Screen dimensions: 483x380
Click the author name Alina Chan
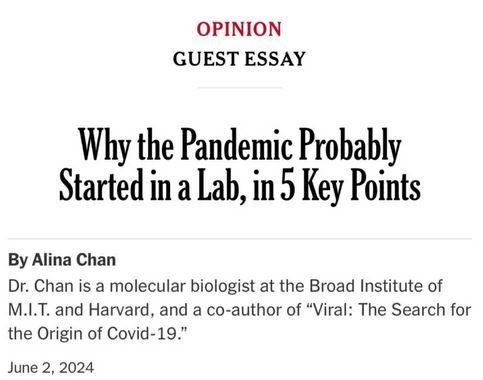point(74,260)
